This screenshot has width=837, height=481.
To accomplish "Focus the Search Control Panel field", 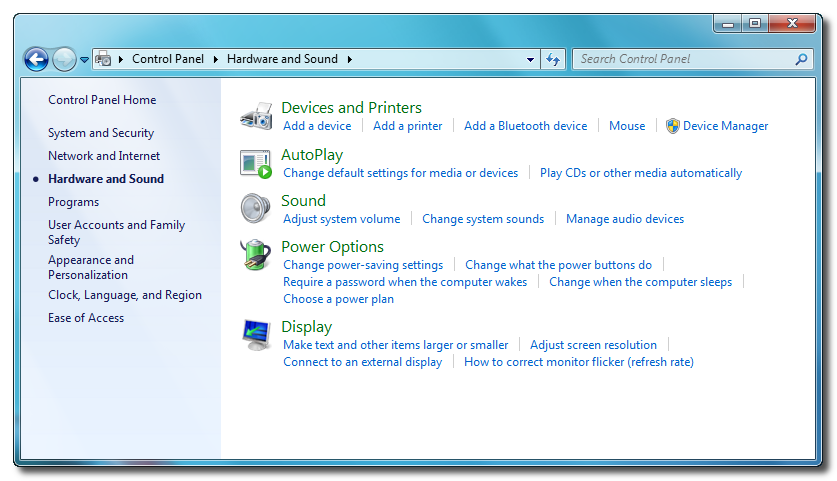I will coord(692,59).
